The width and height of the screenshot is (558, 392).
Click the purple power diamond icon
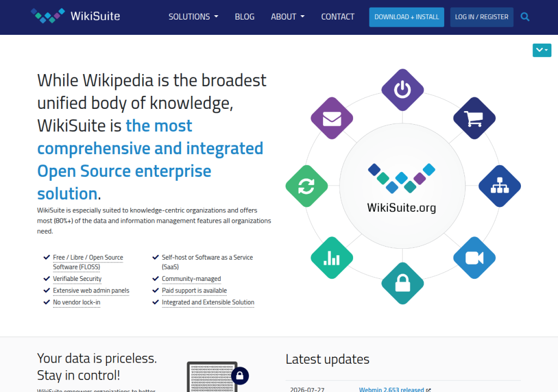403,90
